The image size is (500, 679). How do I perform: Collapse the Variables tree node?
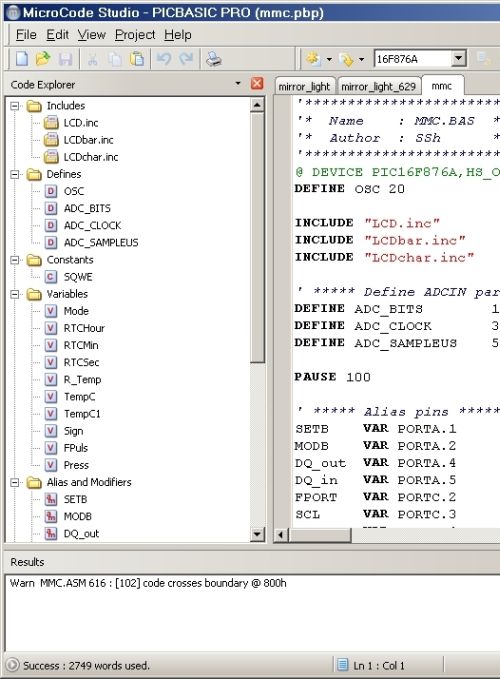tap(15, 294)
